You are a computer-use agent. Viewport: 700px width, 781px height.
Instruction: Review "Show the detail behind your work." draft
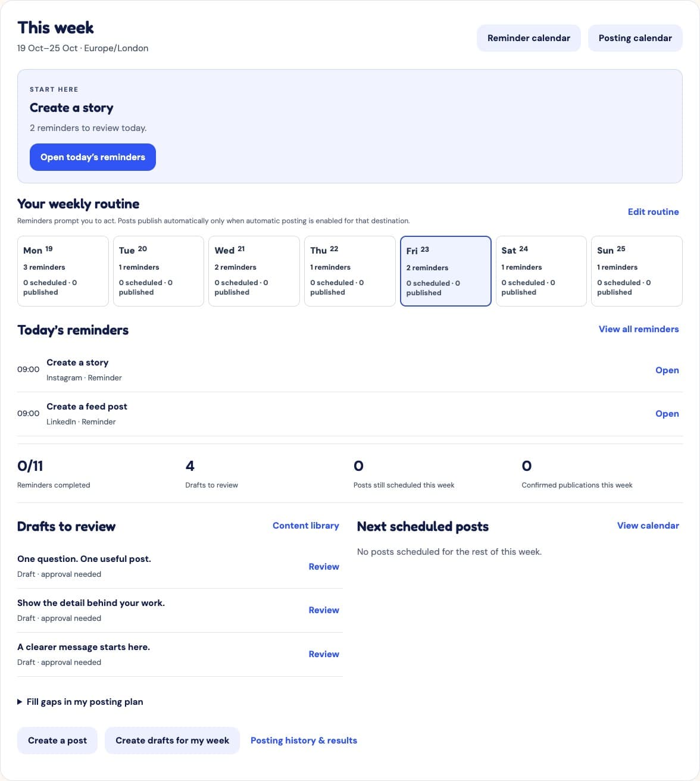coord(324,610)
